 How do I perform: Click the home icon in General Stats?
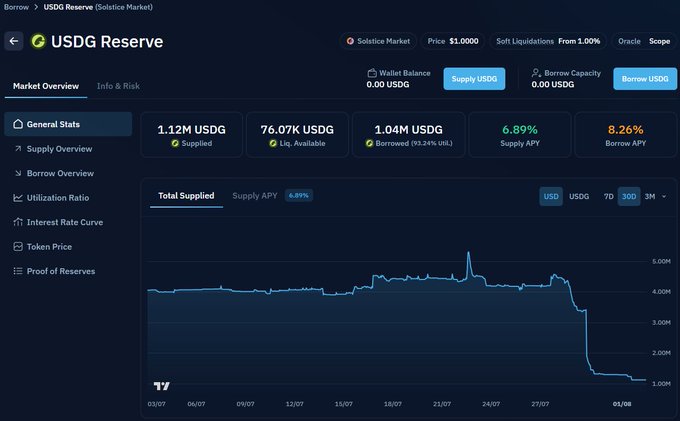pyautogui.click(x=18, y=124)
